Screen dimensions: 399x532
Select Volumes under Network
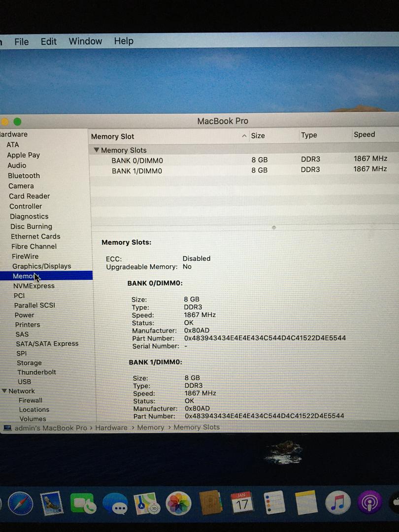pyautogui.click(x=33, y=419)
